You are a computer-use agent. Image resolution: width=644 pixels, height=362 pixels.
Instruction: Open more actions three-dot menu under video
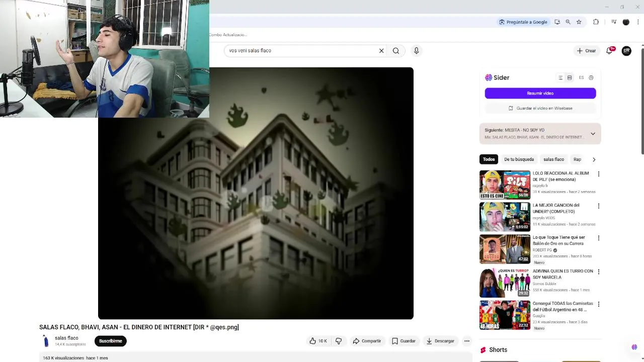tap(467, 341)
